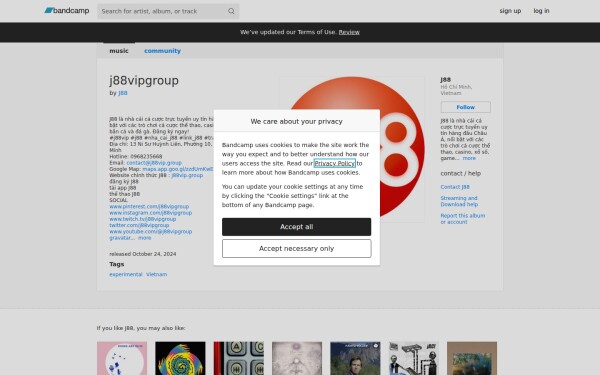Screen dimensions: 600x375
Task: Click the J88 album cover art
Action: click(352, 149)
